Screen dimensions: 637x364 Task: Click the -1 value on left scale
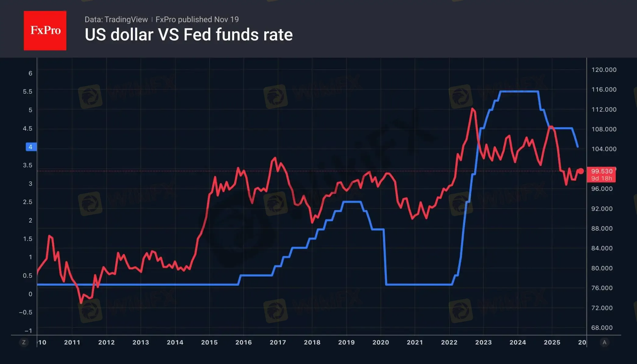click(x=28, y=331)
